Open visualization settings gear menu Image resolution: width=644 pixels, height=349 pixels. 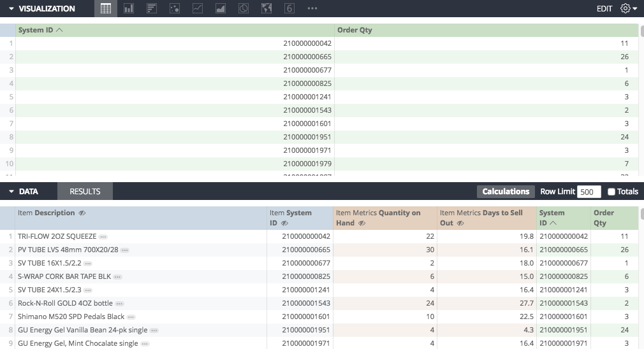coord(629,8)
